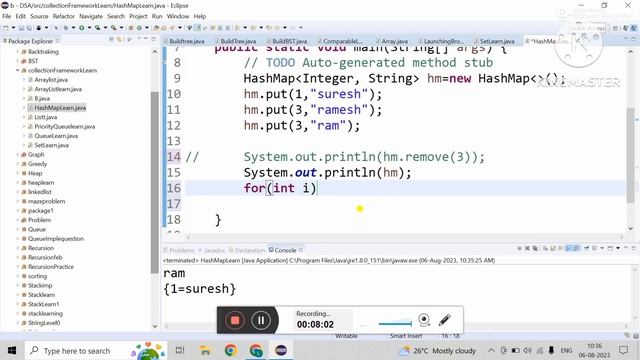Click the Save toolbar icon
This screenshot has height=360, width=640.
click(21, 28)
